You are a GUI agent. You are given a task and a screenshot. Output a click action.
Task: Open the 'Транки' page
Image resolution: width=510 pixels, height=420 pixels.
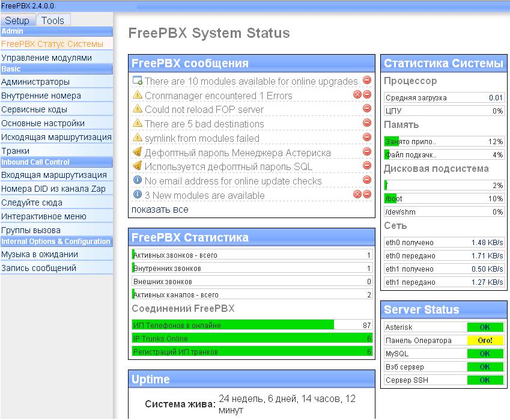click(x=56, y=151)
